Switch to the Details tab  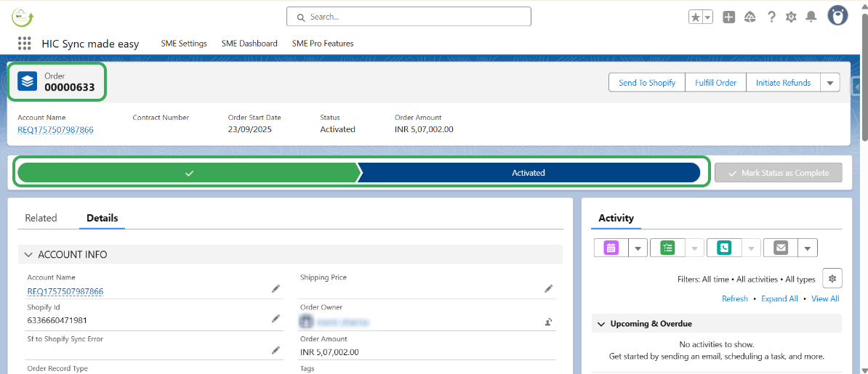(103, 218)
